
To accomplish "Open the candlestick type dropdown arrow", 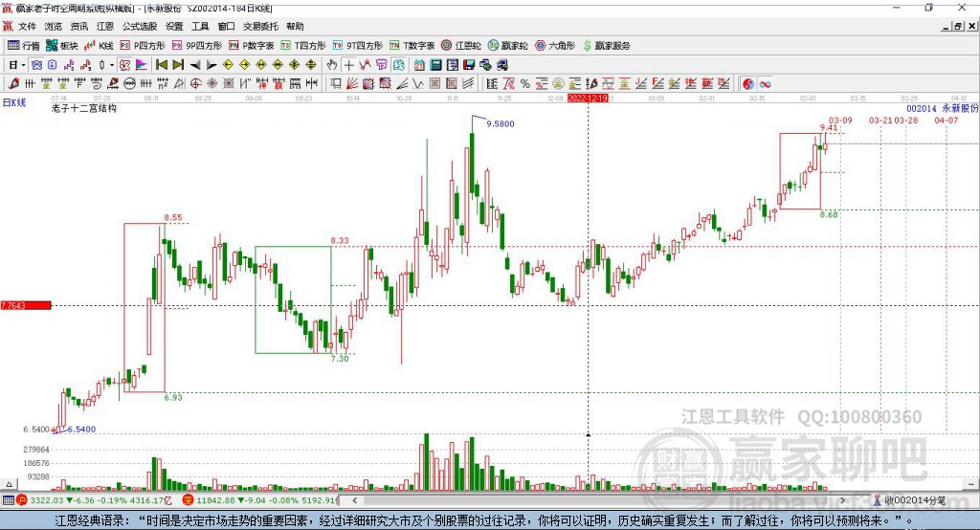I will click(x=112, y=65).
